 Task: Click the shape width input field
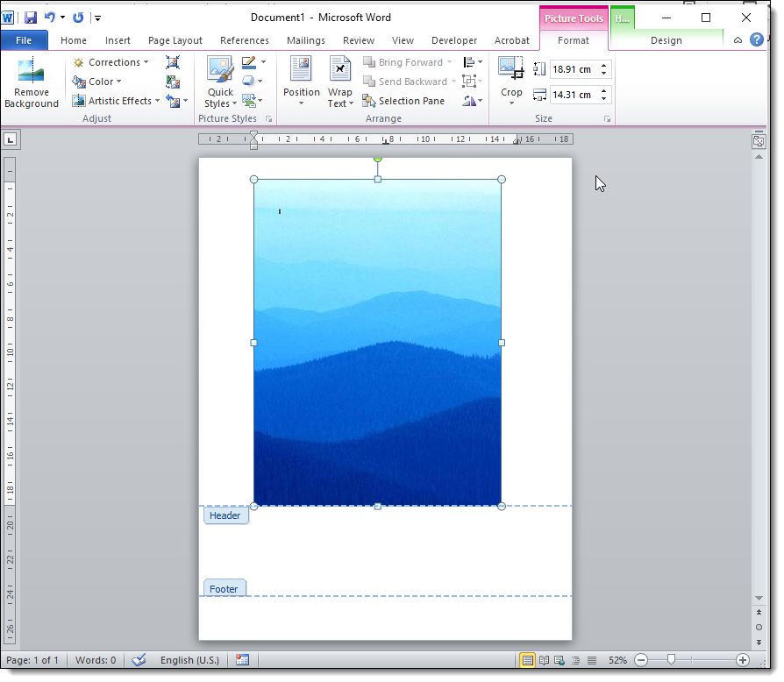pyautogui.click(x=573, y=95)
